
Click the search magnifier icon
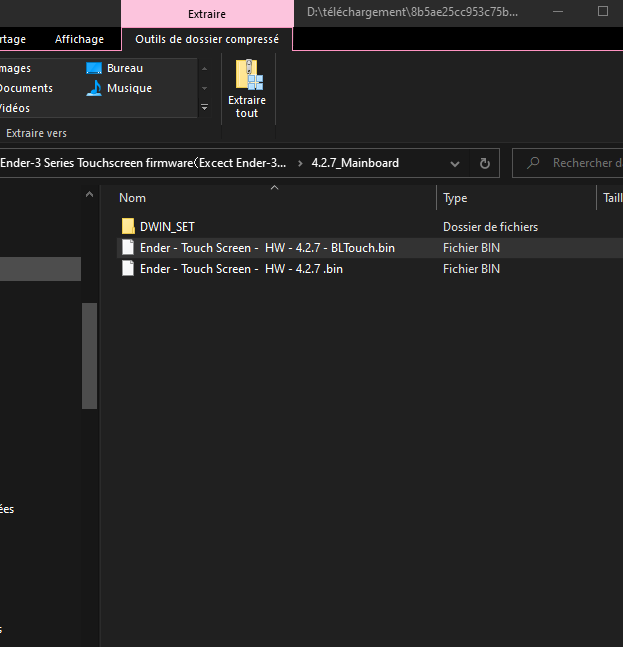pos(533,163)
